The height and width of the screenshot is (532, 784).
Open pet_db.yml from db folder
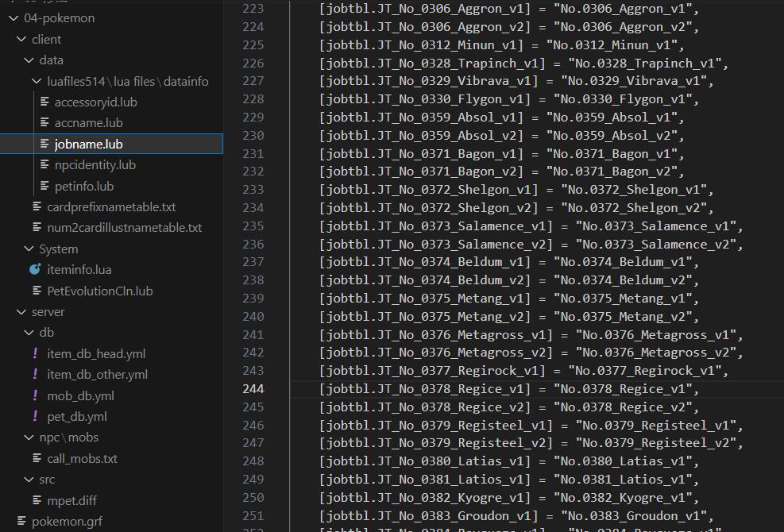pyautogui.click(x=76, y=417)
